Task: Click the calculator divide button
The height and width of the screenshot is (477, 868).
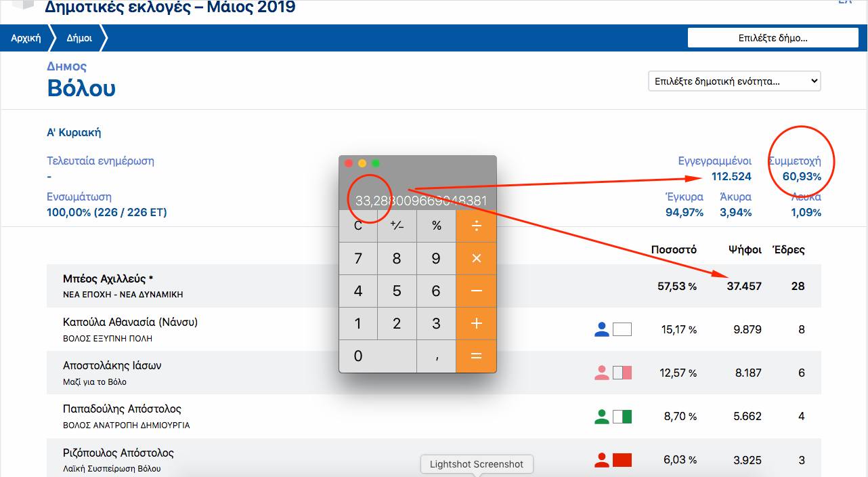Action: coord(476,226)
